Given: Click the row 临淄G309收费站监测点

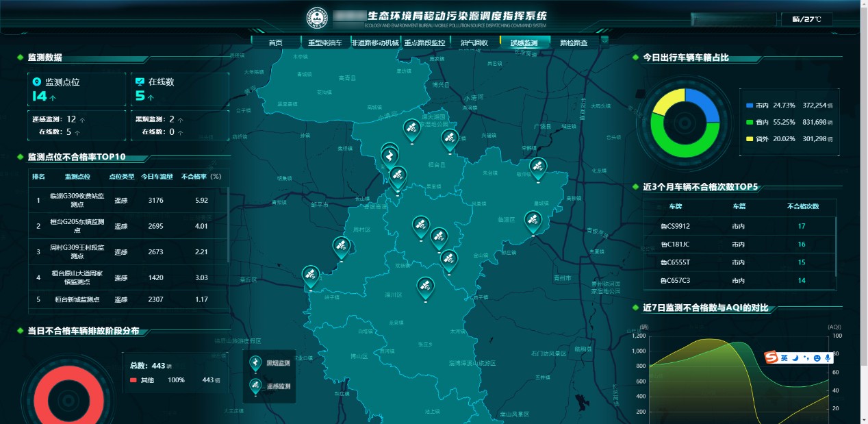Looking at the screenshot, I should pos(128,200).
